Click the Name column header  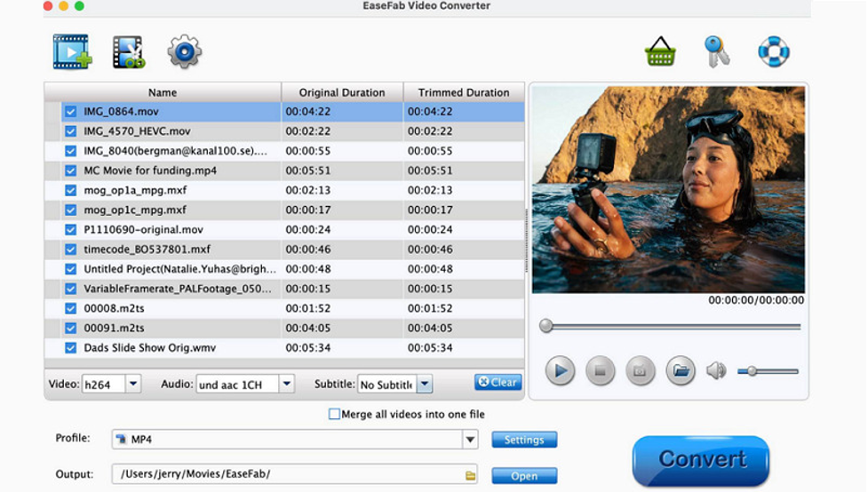(163, 92)
